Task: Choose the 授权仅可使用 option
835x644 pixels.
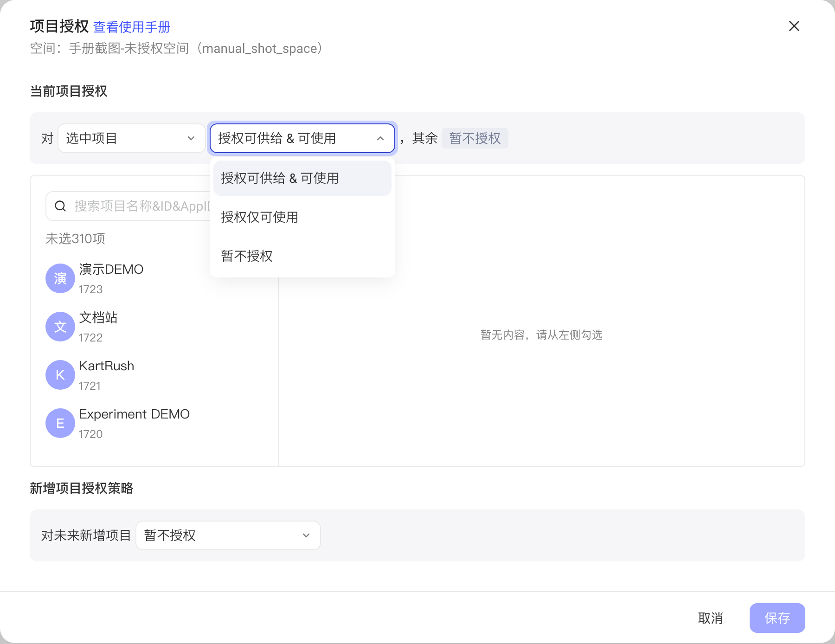Action: tap(302, 217)
